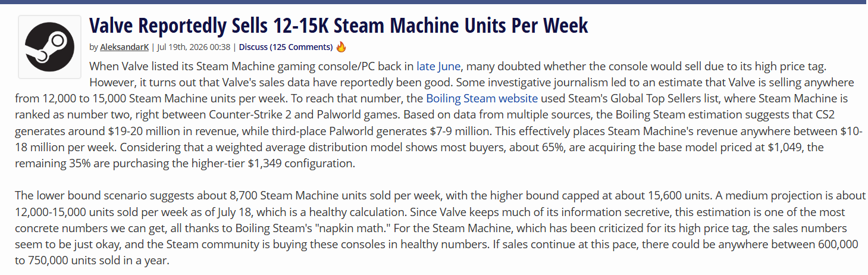The height and width of the screenshot is (275, 868).
Task: Click the dark blue top header bar
Action: coord(434,2)
